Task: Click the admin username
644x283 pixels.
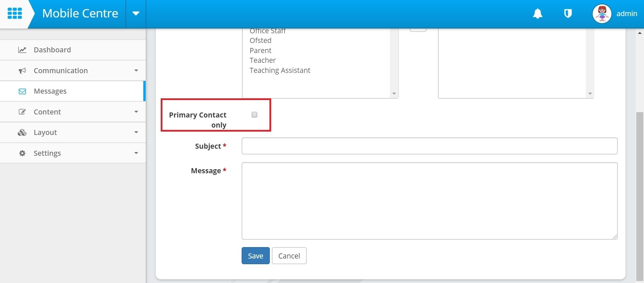Action: pyautogui.click(x=627, y=14)
